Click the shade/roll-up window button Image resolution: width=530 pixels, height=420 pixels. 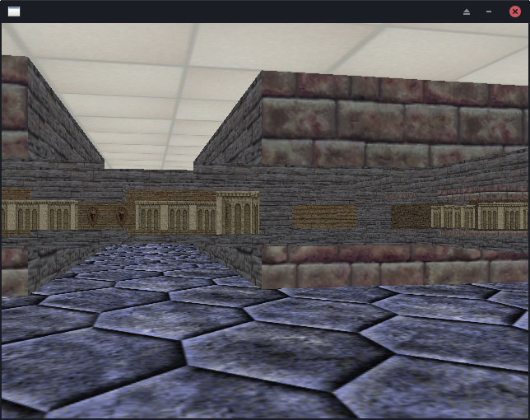pos(467,12)
